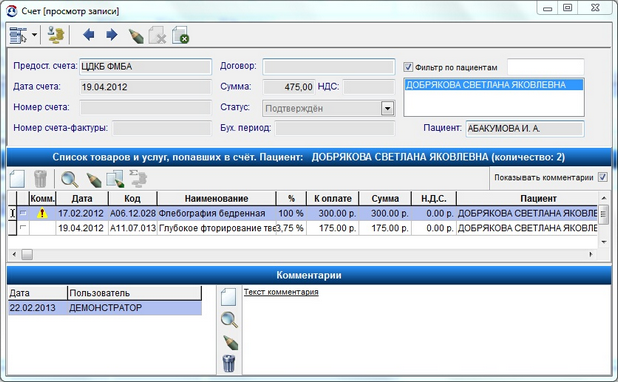The width and height of the screenshot is (618, 382).
Task: Click the Пациент column header in table
Action: (527, 198)
